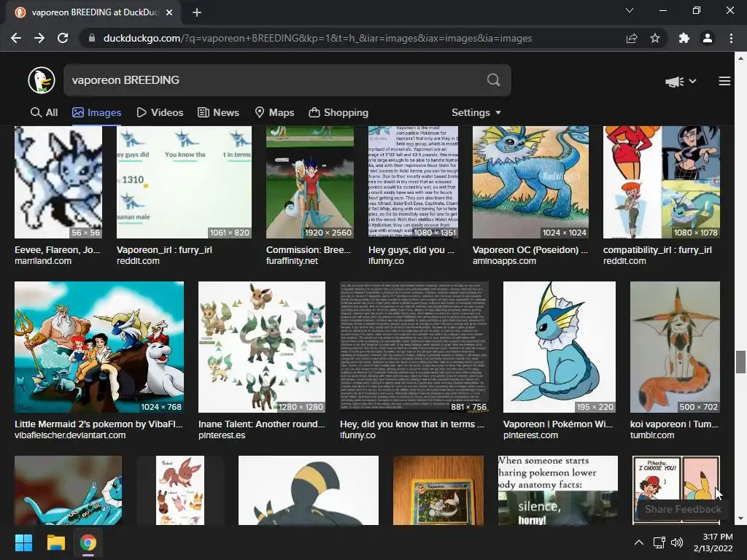The height and width of the screenshot is (560, 747).
Task: Open the Umbreon silhouette thumbnail
Action: tap(309, 491)
